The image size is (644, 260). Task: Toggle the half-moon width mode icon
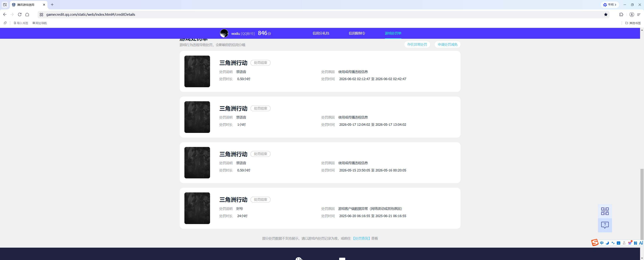pyautogui.click(x=607, y=243)
